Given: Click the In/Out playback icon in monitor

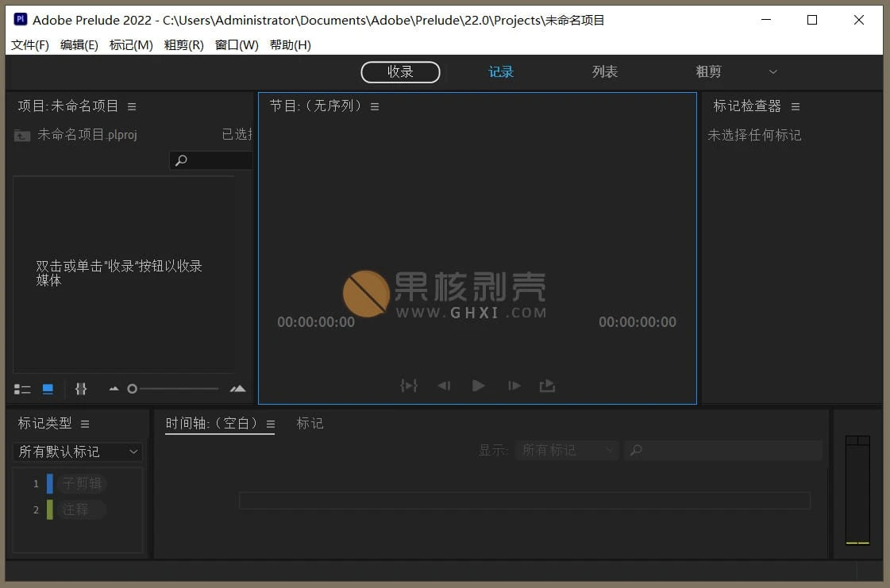Looking at the screenshot, I should (x=409, y=386).
